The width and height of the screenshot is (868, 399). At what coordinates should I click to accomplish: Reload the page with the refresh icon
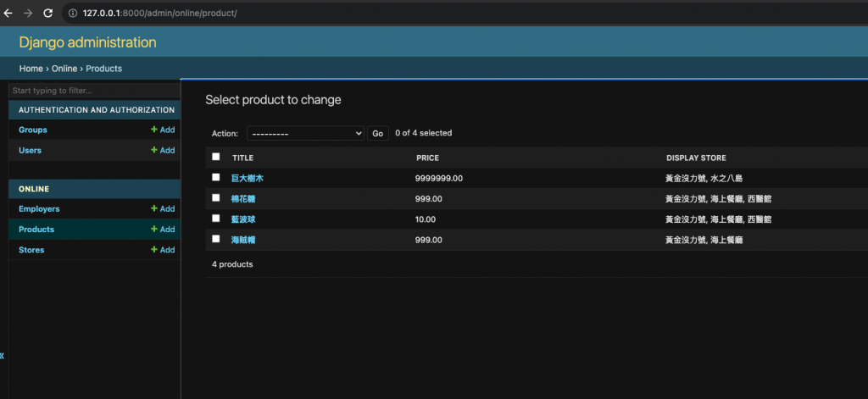tap(48, 14)
